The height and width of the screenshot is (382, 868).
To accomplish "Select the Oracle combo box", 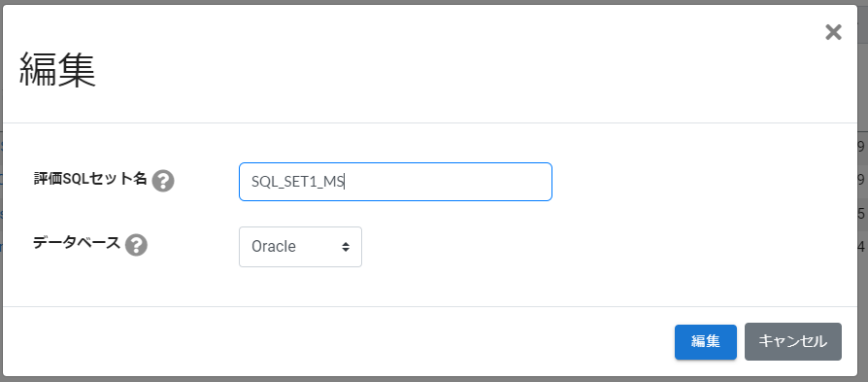I will pyautogui.click(x=300, y=247).
